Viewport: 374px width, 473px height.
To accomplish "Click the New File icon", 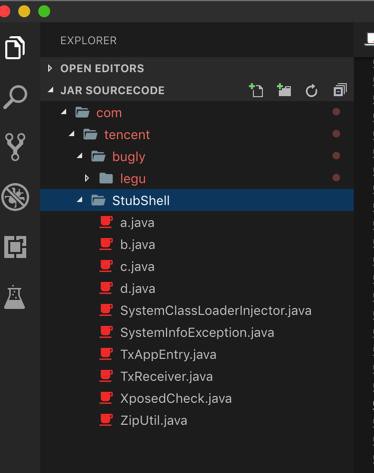I will point(256,90).
